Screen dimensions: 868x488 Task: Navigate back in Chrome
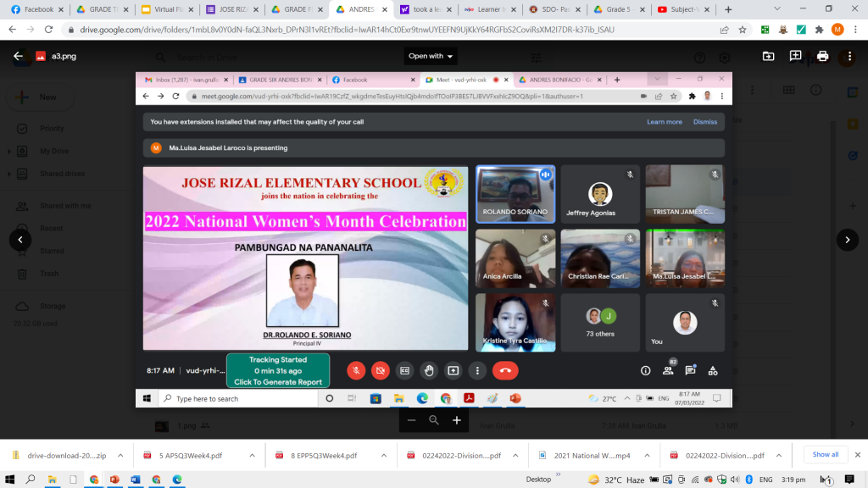pos(12,30)
